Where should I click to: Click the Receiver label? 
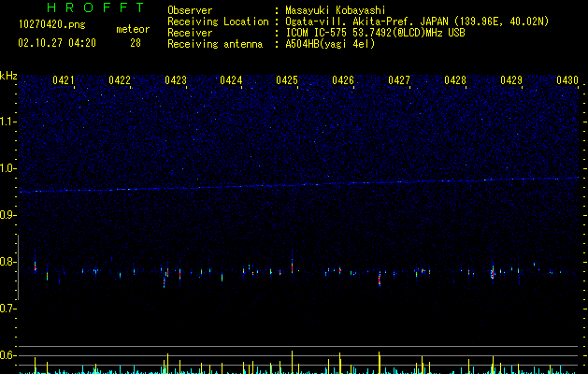point(190,33)
